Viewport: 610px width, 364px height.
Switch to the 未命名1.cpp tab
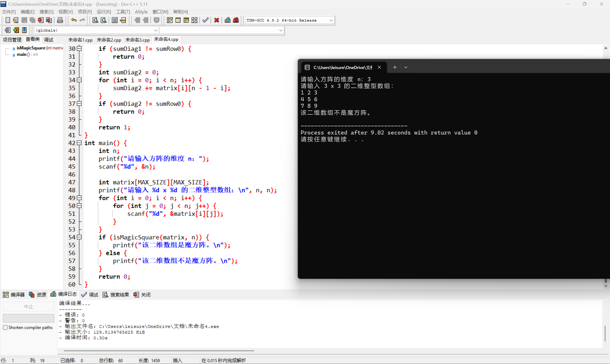[x=80, y=40]
